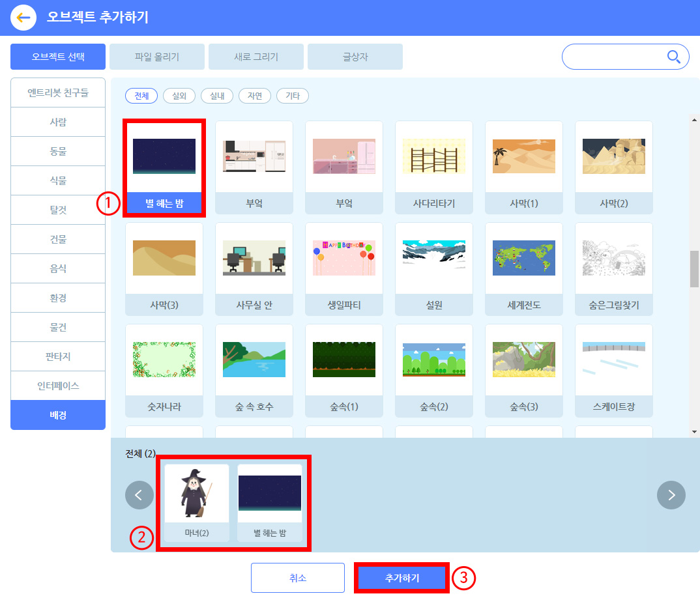Select the 글상자 tab

[355, 57]
